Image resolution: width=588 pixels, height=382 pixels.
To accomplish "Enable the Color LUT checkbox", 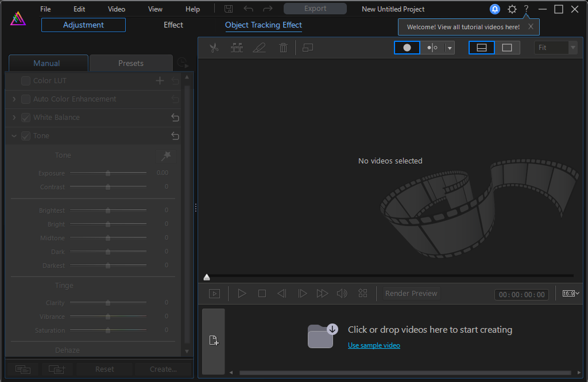I will 26,81.
